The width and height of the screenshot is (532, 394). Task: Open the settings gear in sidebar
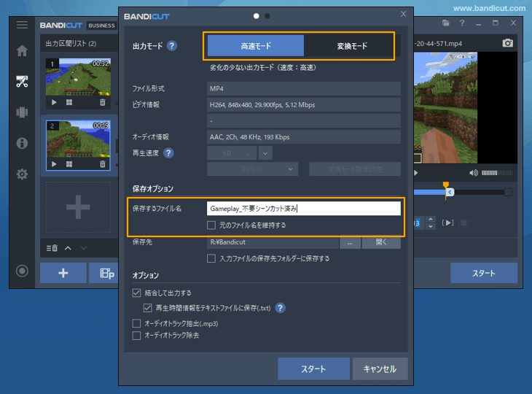(22, 174)
